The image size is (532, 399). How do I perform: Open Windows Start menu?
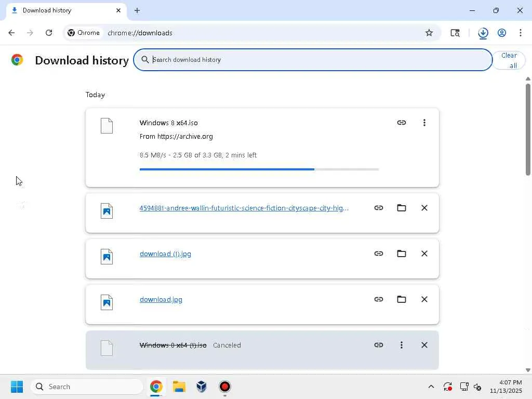pyautogui.click(x=17, y=387)
